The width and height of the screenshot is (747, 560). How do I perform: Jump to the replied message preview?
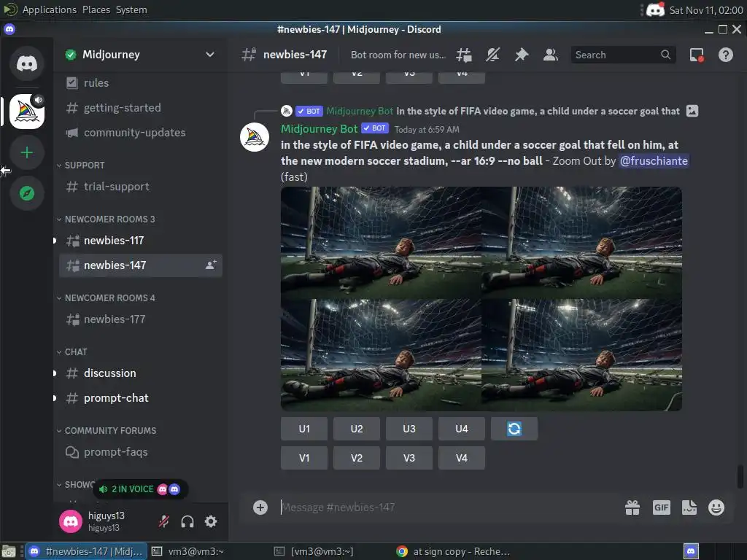[x=538, y=111]
